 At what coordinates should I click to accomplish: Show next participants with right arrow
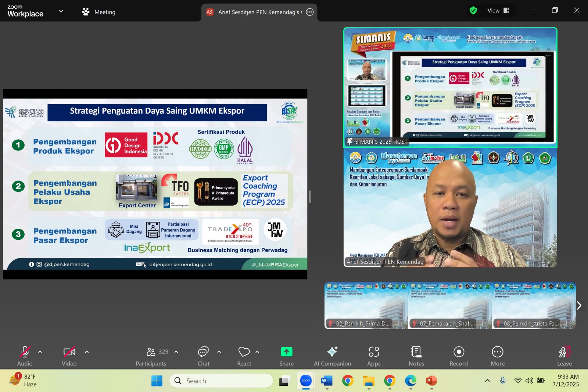click(x=579, y=305)
